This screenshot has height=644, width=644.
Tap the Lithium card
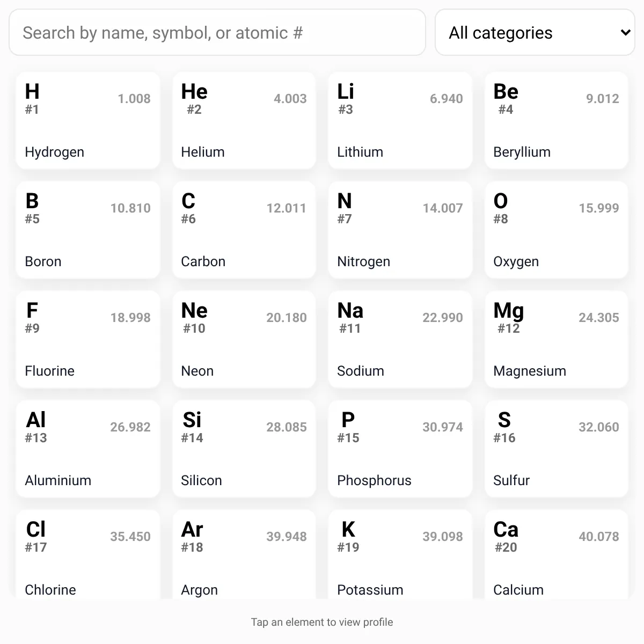coord(400,121)
